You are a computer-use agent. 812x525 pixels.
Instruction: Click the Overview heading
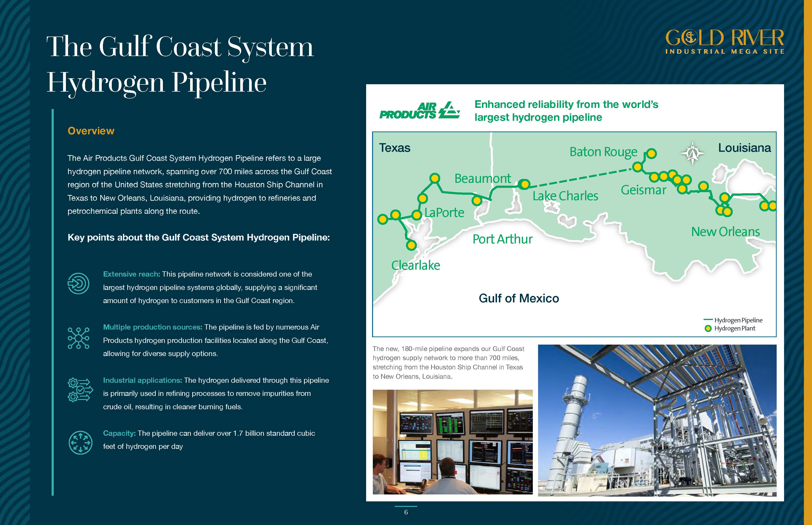pyautogui.click(x=91, y=131)
